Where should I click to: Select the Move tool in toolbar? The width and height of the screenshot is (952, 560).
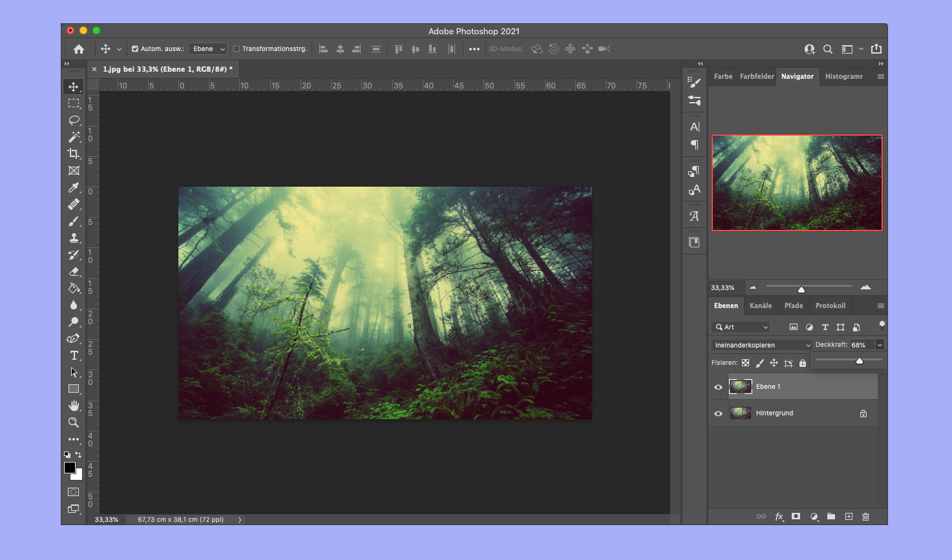pos(74,87)
